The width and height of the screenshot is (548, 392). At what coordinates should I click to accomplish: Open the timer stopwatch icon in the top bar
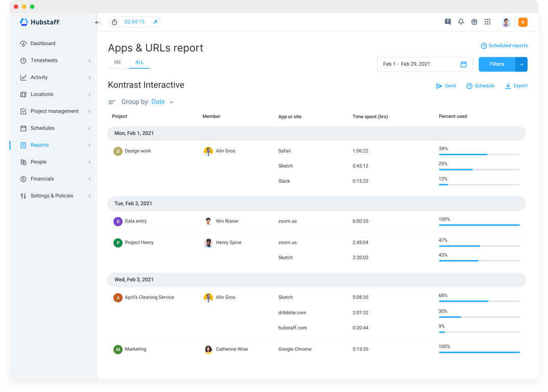(114, 22)
